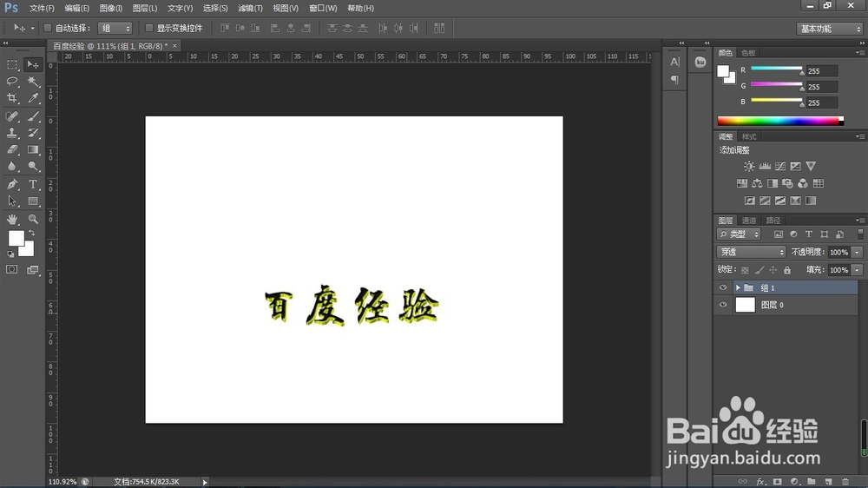Open 不透明度 opacity slider arrow
This screenshot has height=488, width=868.
click(x=857, y=252)
